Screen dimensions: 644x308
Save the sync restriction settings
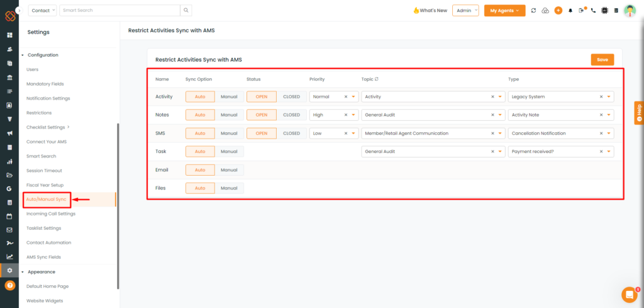pyautogui.click(x=602, y=60)
